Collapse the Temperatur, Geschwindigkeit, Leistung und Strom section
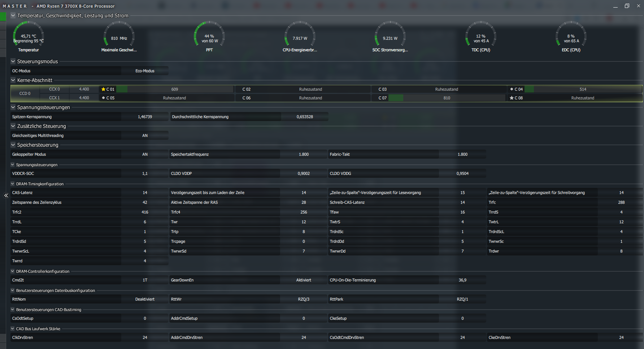Screen dimensions: 644x349 pyautogui.click(x=13, y=16)
